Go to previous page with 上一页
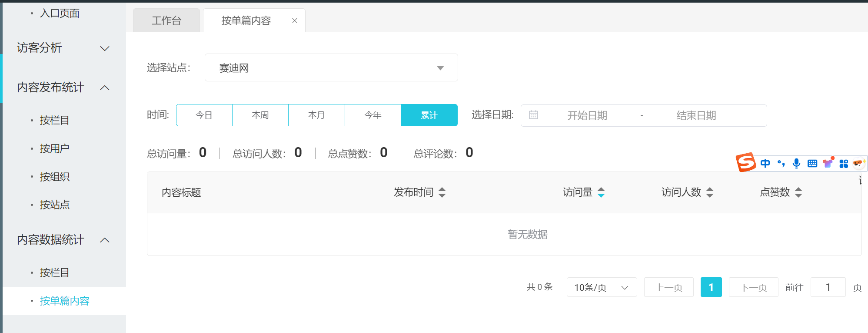 tap(669, 287)
